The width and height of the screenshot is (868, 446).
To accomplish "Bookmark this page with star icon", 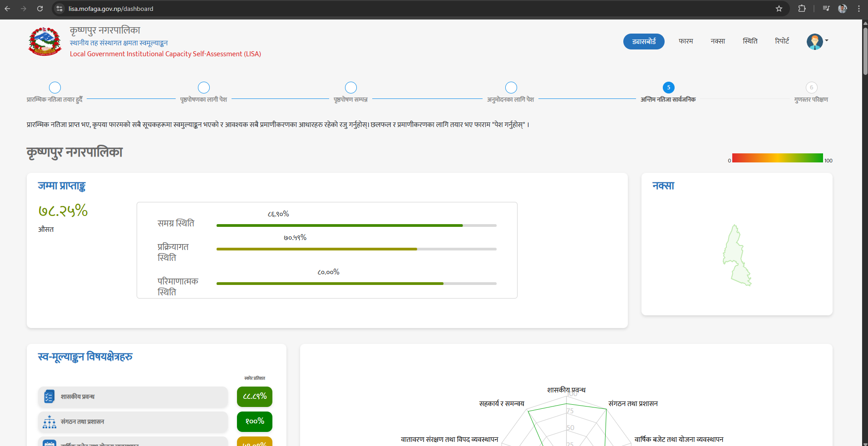I will click(779, 9).
